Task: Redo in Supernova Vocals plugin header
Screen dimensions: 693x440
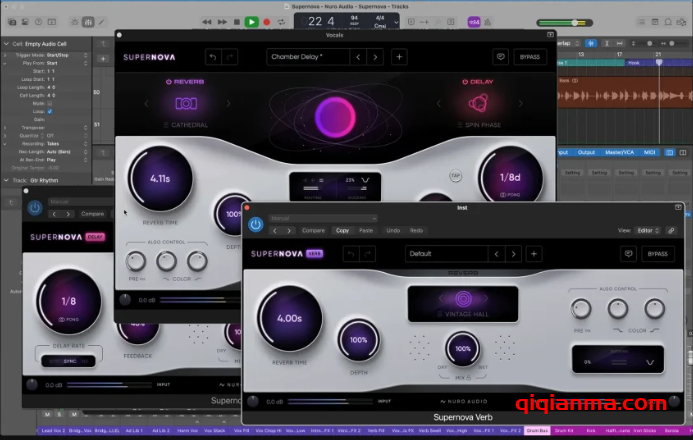Action: coord(230,57)
